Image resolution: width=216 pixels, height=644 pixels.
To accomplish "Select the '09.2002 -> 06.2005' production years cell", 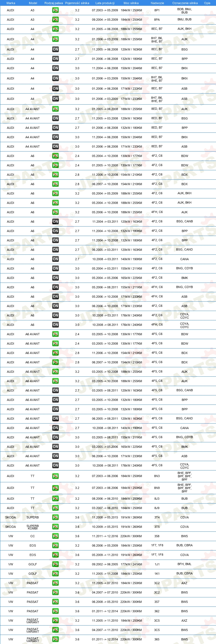I will pyautogui.click(x=105, y=564).
